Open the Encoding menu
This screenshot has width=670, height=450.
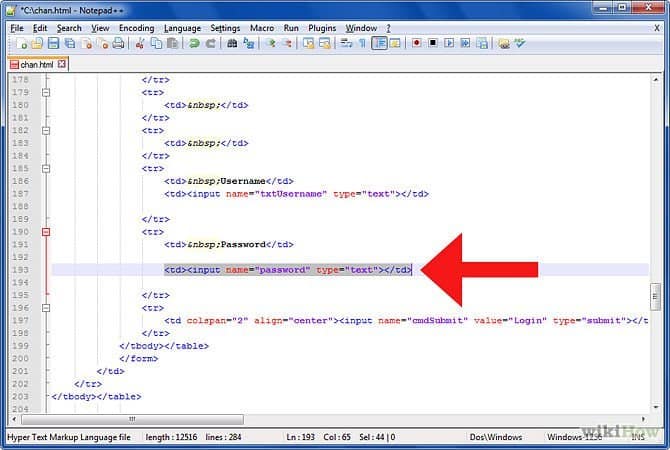tap(136, 28)
